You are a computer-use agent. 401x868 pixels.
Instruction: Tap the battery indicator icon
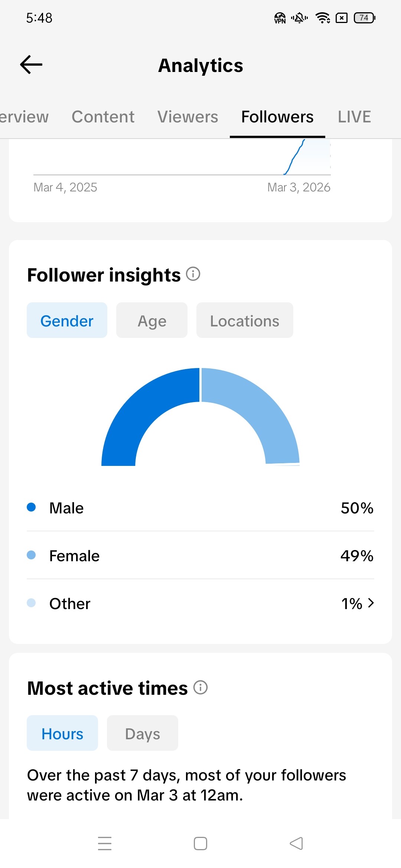coord(364,18)
